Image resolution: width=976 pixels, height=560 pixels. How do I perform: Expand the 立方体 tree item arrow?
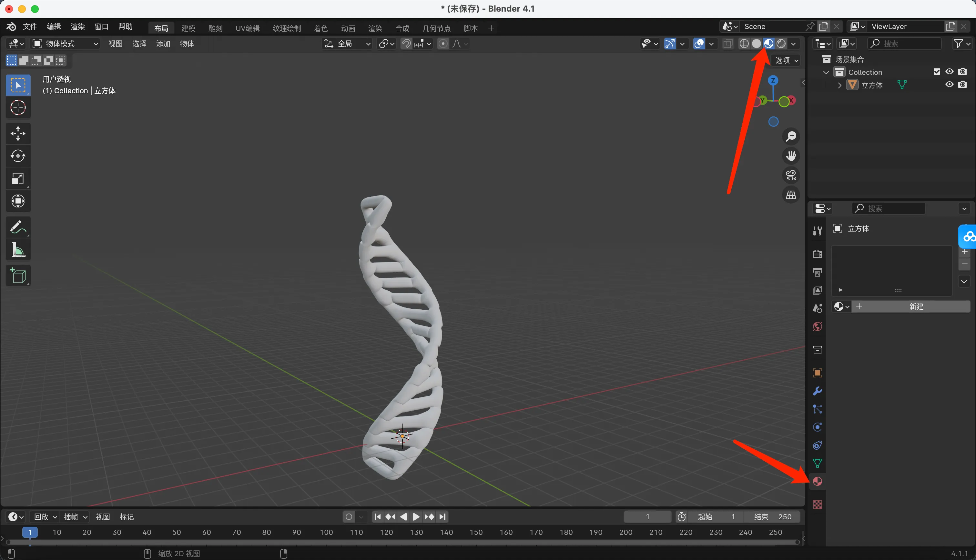[839, 85]
